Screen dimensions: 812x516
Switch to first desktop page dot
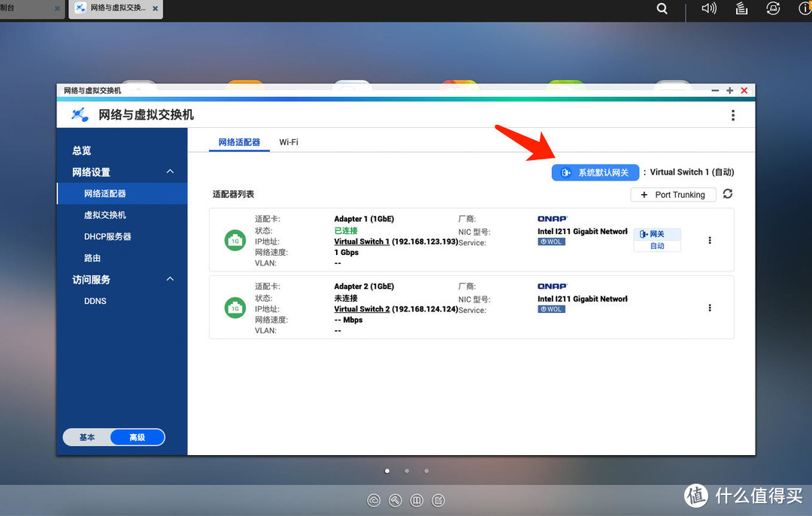387,471
